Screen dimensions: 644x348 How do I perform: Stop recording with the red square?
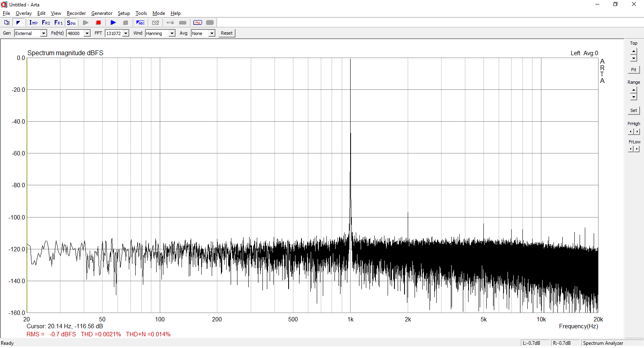pyautogui.click(x=98, y=23)
